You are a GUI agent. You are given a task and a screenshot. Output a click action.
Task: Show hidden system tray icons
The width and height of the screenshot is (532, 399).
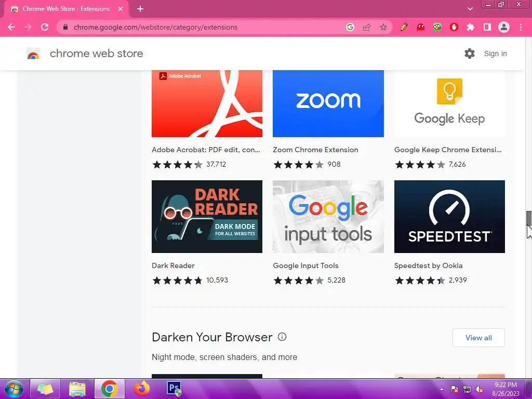coord(442,389)
